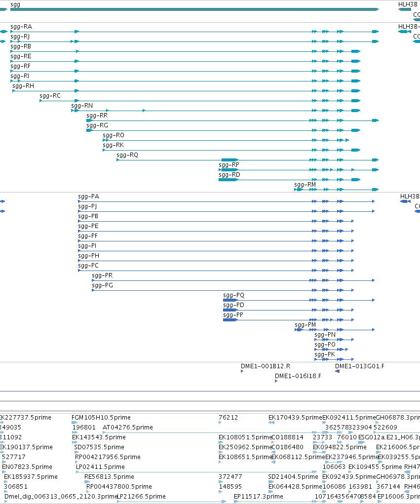Select the HLH3B gene label at top
Viewport: 420px width, 504px height.
[x=408, y=4]
